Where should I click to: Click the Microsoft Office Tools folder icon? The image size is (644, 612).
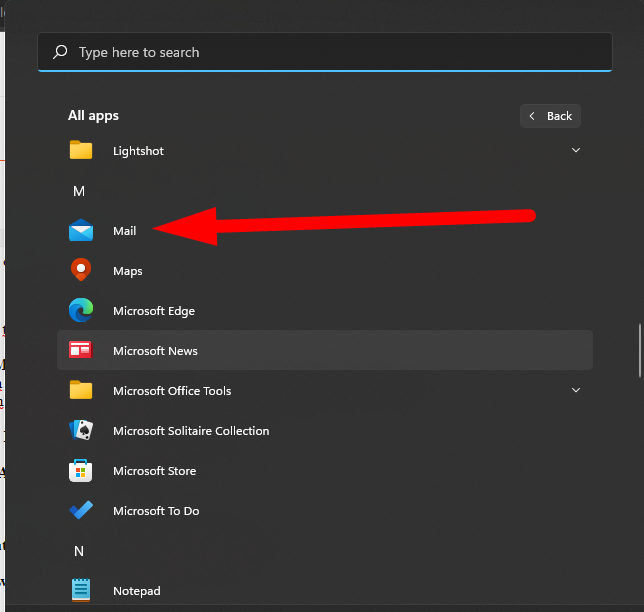[x=81, y=390]
